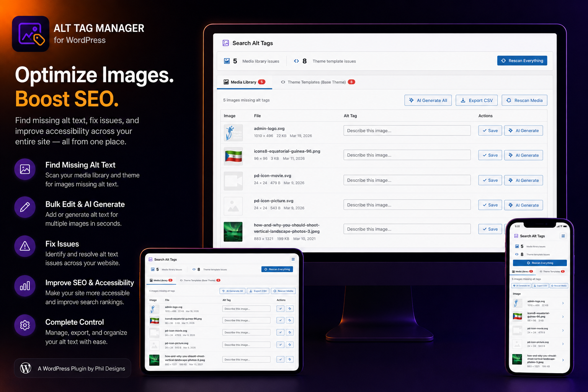The image size is (588, 392).
Task: Monitor: Save alt tag for pd-icon-movie.svg
Action: (490, 180)
